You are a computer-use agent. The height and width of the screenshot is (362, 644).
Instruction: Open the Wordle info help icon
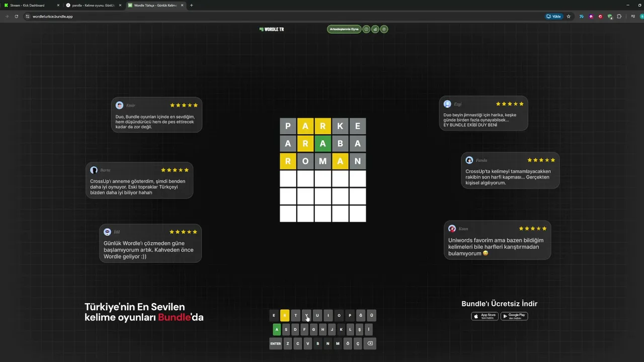click(x=366, y=29)
